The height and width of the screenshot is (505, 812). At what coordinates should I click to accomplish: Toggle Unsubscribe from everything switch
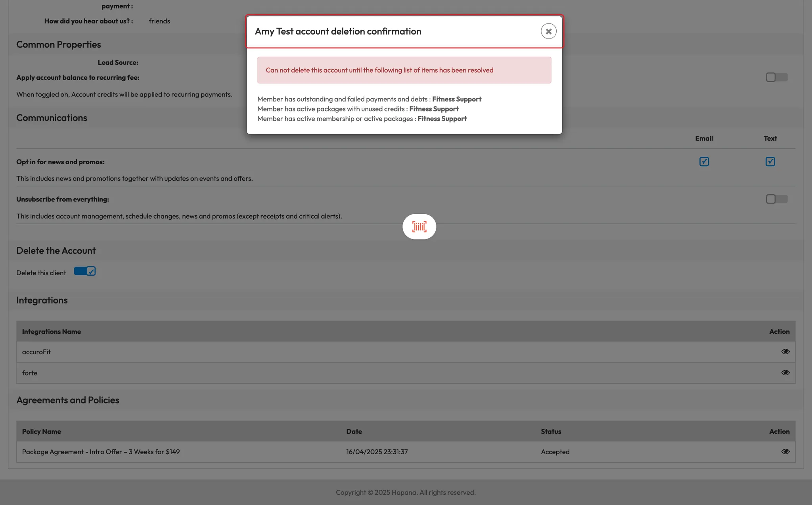[x=776, y=199]
